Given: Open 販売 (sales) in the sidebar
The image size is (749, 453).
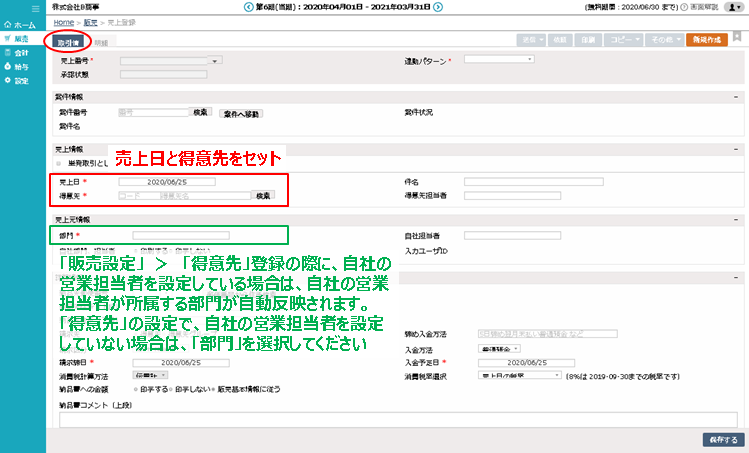Looking at the screenshot, I should tap(17, 39).
